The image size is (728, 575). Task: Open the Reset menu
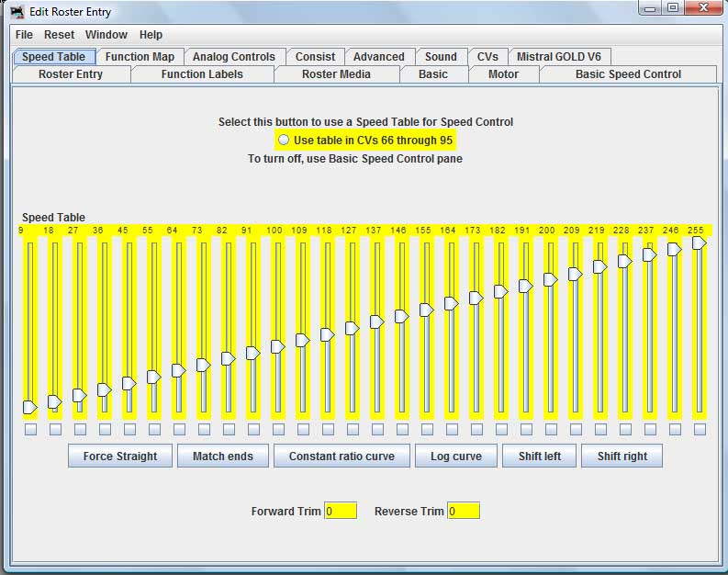click(59, 35)
